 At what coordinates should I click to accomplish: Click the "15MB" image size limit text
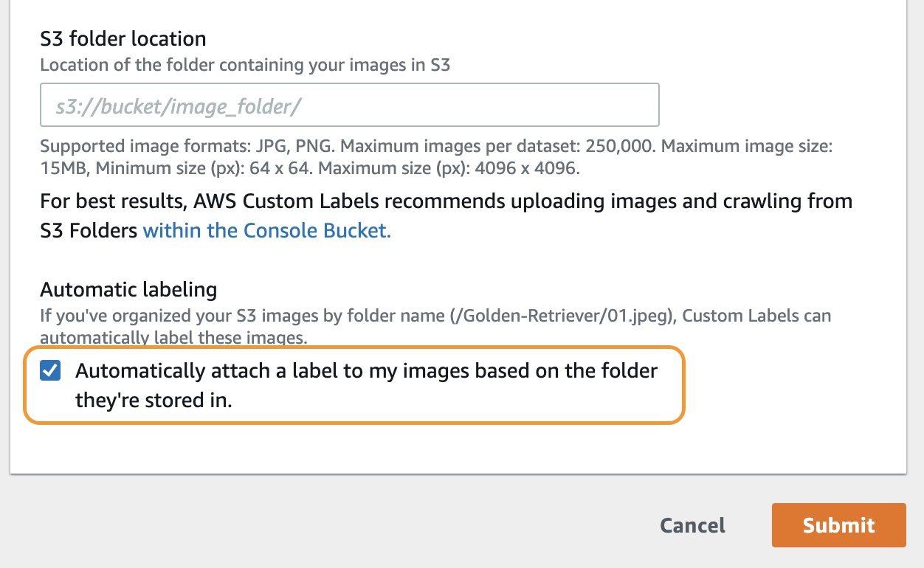click(x=63, y=168)
